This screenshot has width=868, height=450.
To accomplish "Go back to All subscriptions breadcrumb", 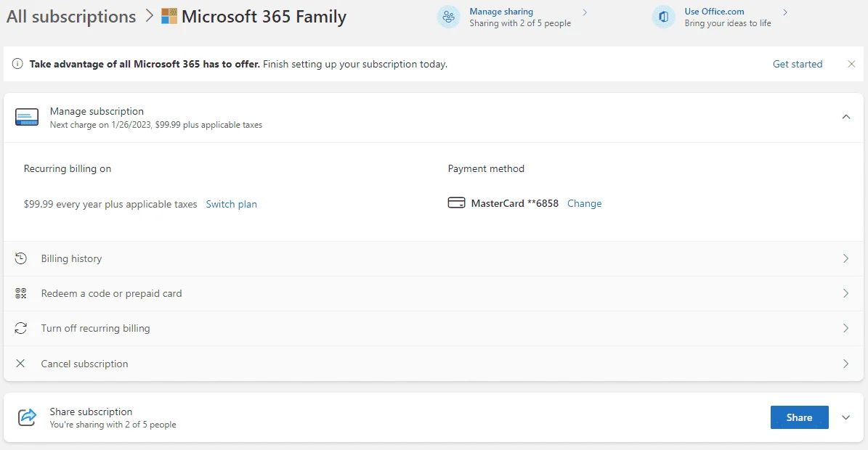I will tap(71, 17).
